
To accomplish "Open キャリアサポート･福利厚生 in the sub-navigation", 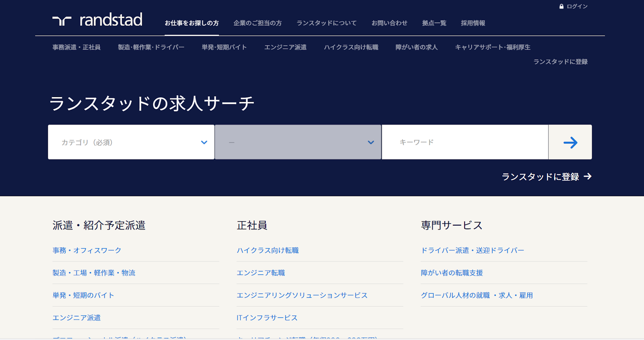I will click(493, 47).
